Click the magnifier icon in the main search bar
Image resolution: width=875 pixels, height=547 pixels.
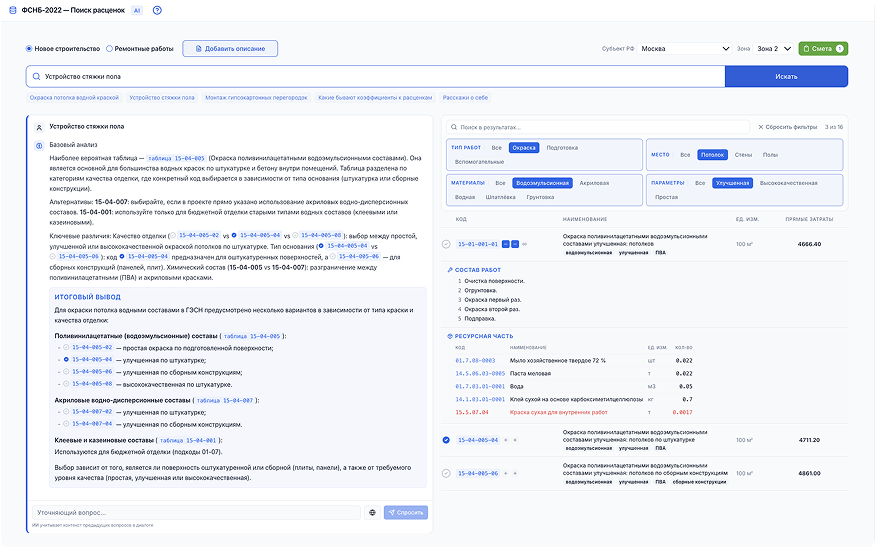pyautogui.click(x=36, y=76)
